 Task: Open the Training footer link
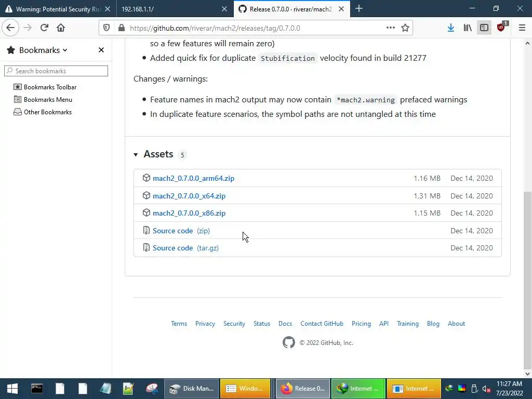point(408,324)
